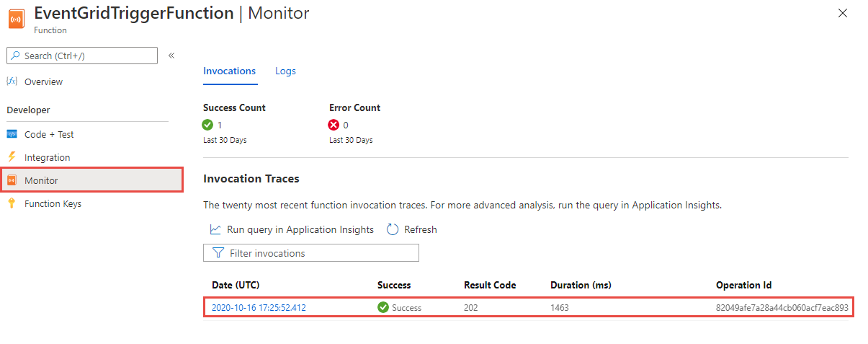Click the EventGridTriggerFunction function icon
The width and height of the screenshot is (868, 344).
tap(16, 19)
